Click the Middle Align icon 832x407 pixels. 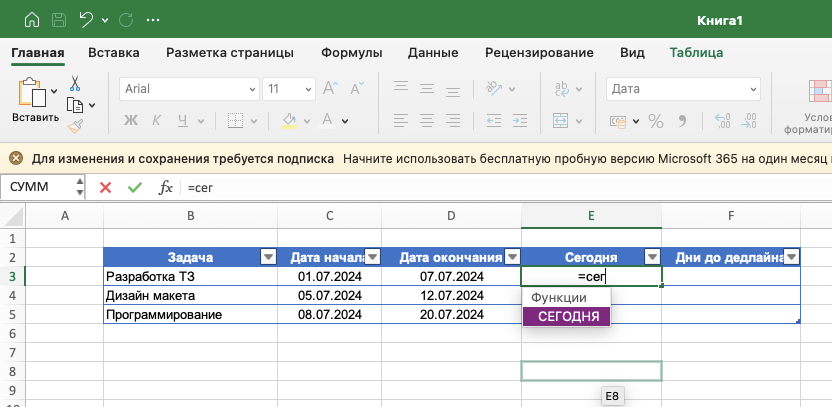coord(427,89)
